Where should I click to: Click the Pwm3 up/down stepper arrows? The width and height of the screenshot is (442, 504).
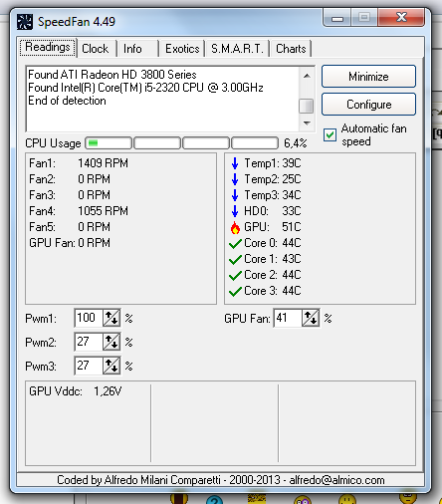pyautogui.click(x=111, y=366)
